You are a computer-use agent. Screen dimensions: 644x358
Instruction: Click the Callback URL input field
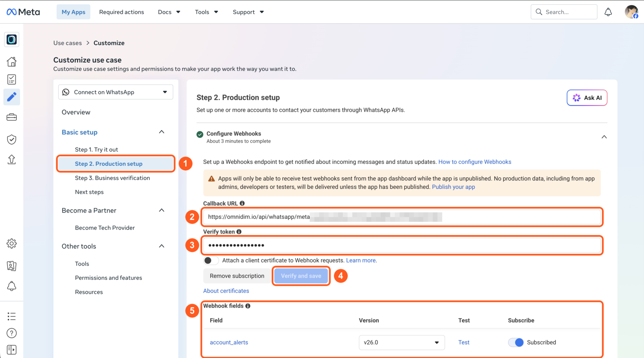point(402,217)
